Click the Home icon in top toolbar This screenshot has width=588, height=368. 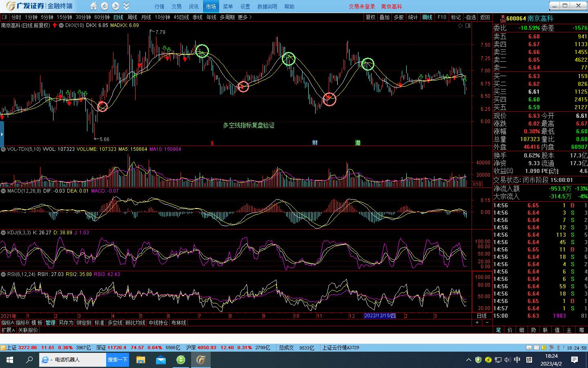tap(94, 6)
